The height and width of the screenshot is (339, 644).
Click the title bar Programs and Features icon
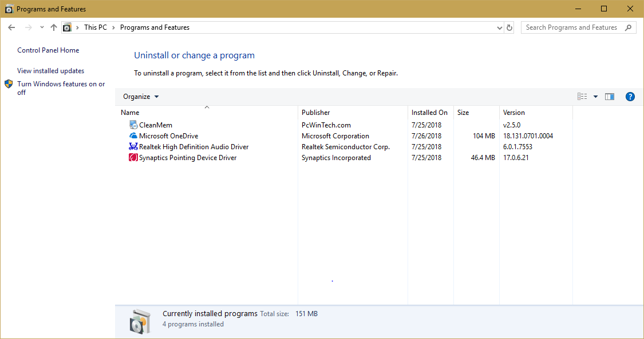coord(9,9)
